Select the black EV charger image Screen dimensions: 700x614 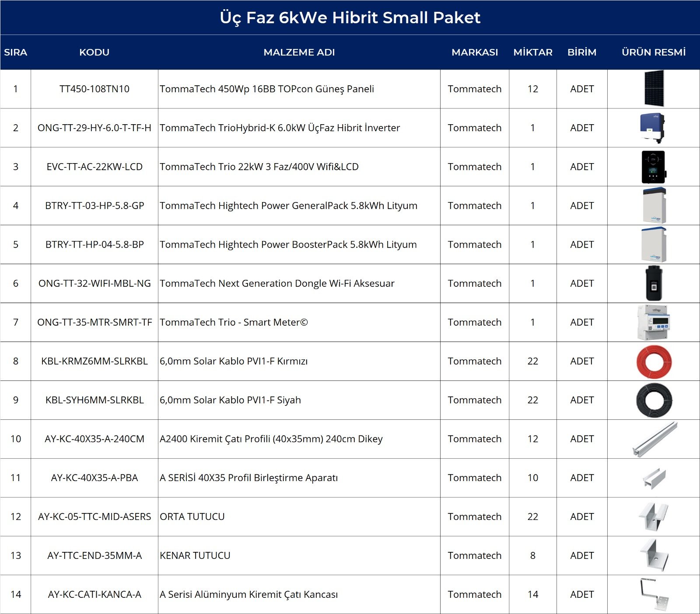tap(654, 167)
